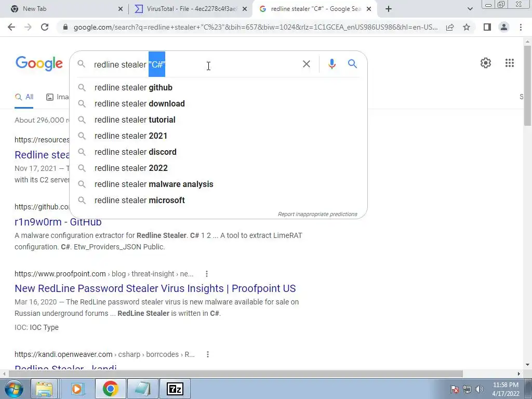Click the Chrome taskbar icon
The image size is (532, 399).
click(110, 389)
